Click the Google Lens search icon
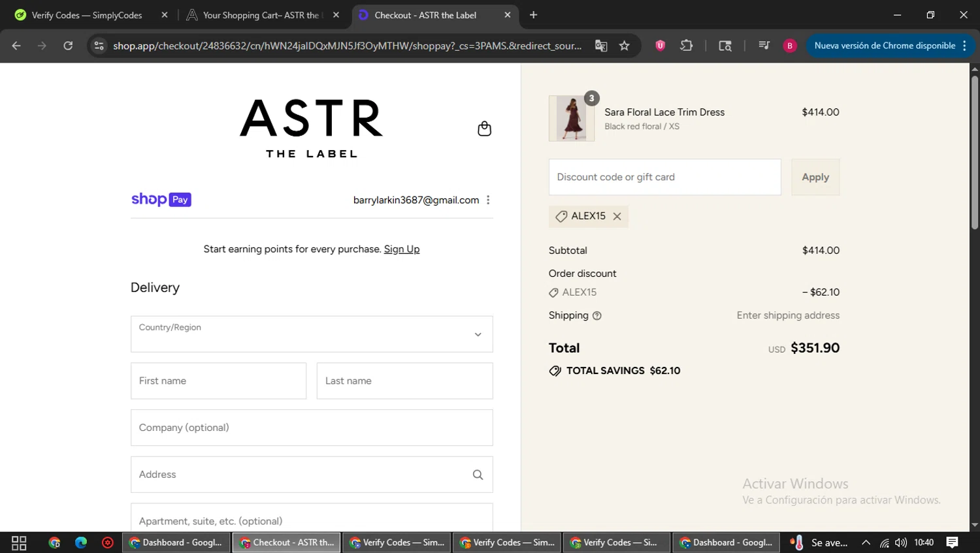The width and height of the screenshot is (980, 553). coord(725,46)
